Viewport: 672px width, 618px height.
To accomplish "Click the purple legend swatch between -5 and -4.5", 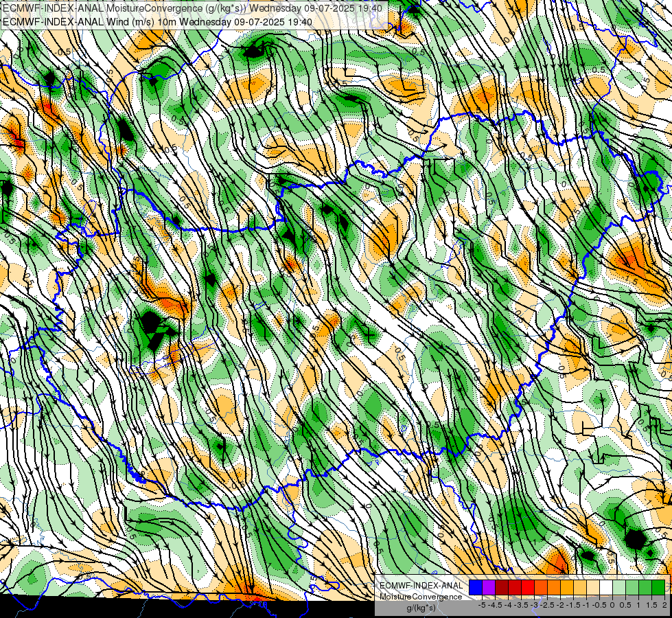I will tap(489, 587).
